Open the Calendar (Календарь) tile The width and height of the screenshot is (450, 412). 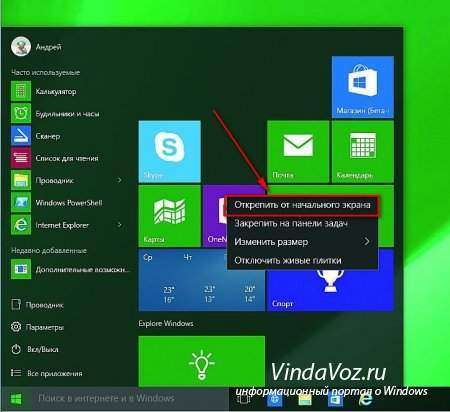(363, 152)
